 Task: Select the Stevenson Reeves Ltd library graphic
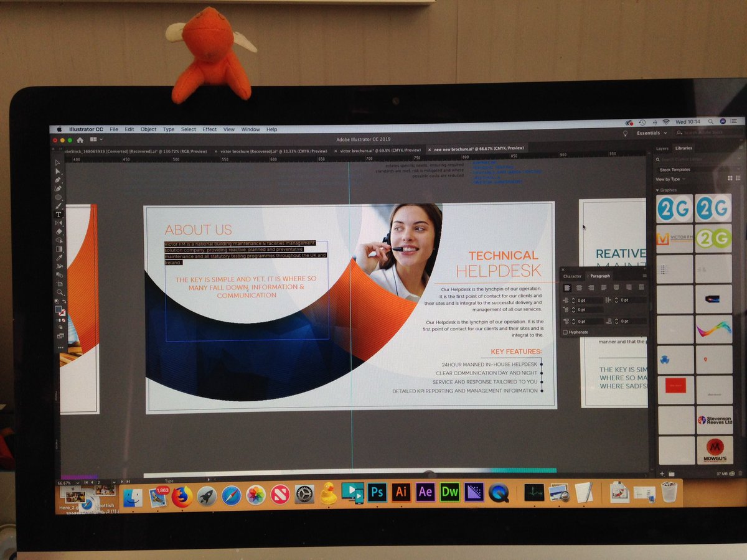pos(714,420)
